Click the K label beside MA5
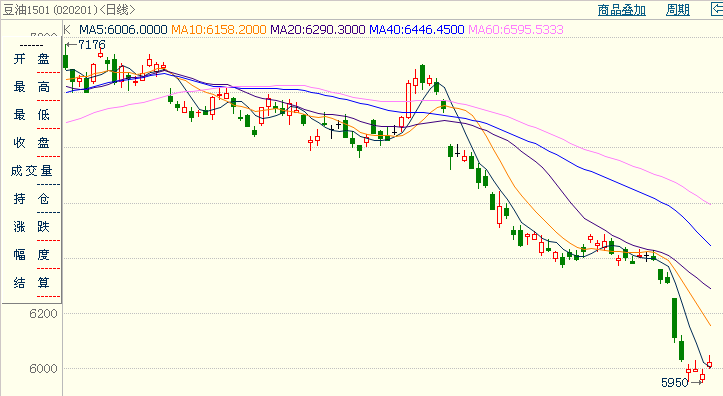The image size is (723, 396). 67,30
